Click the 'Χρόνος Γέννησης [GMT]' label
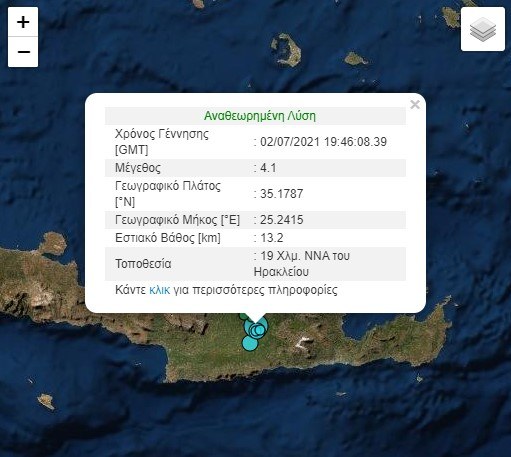 pos(162,142)
